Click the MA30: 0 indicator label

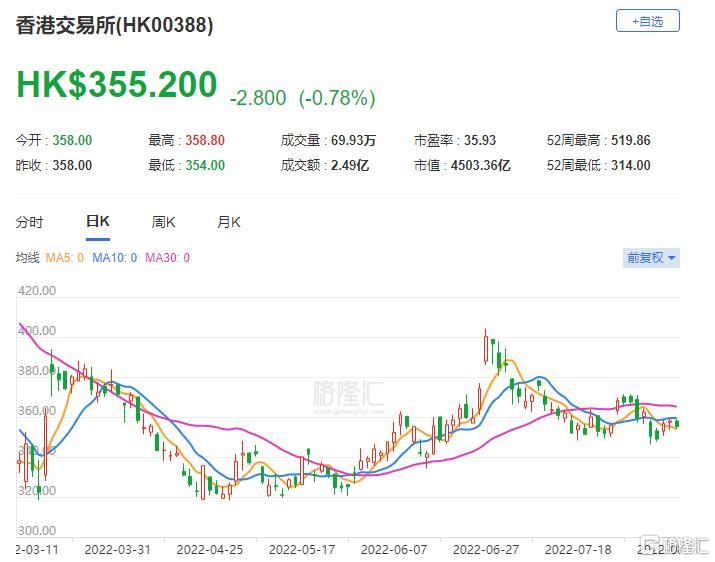(167, 258)
